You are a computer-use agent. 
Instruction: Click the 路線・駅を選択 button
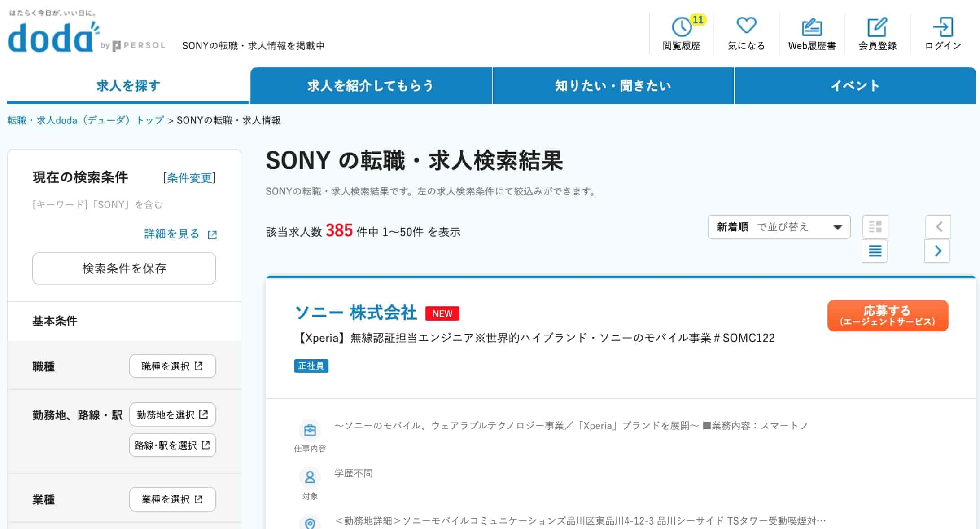point(173,445)
